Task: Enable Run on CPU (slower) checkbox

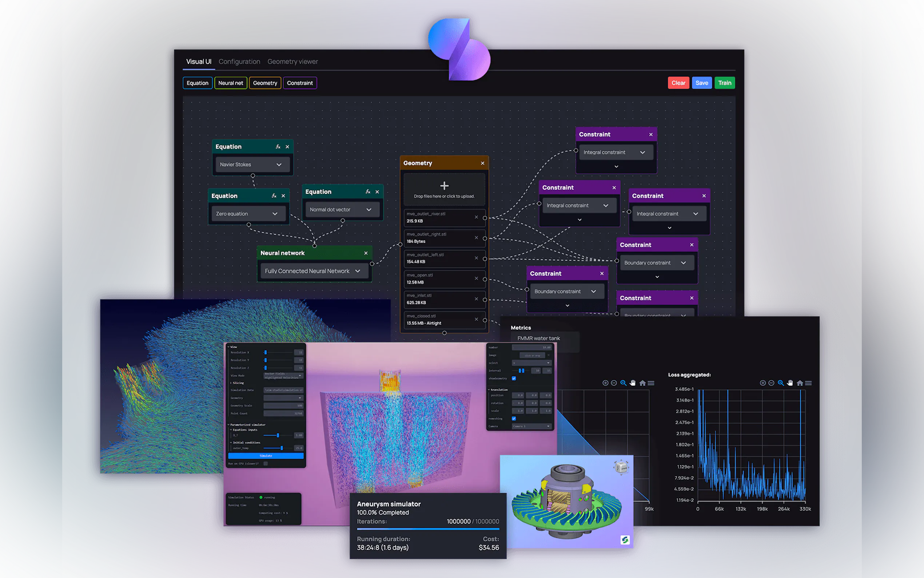Action: click(266, 464)
